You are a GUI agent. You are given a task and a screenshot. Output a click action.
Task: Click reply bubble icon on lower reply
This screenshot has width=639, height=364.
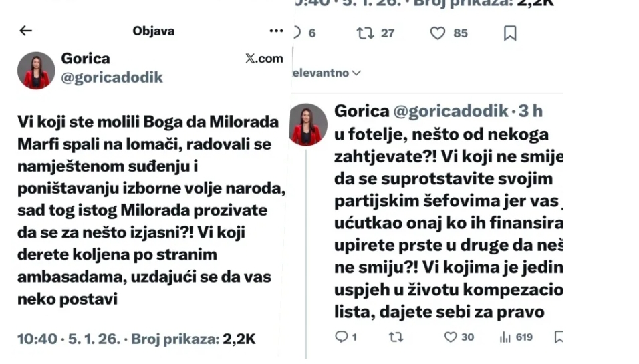[342, 337]
